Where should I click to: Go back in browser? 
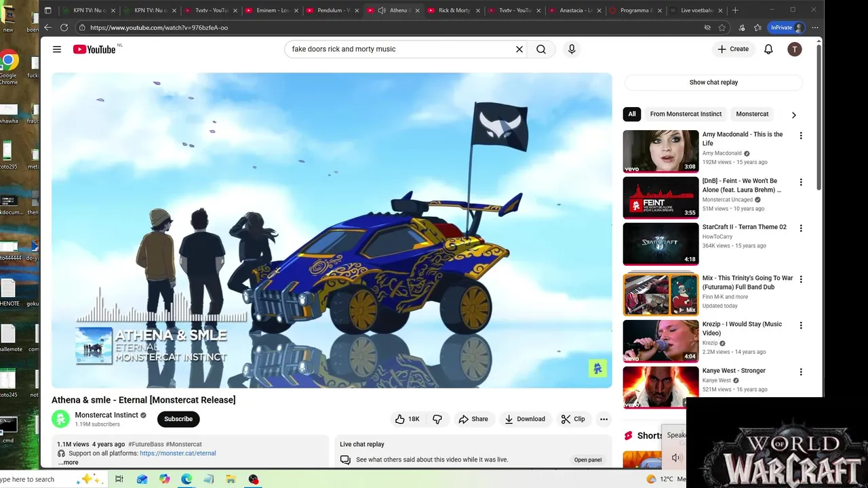(47, 27)
